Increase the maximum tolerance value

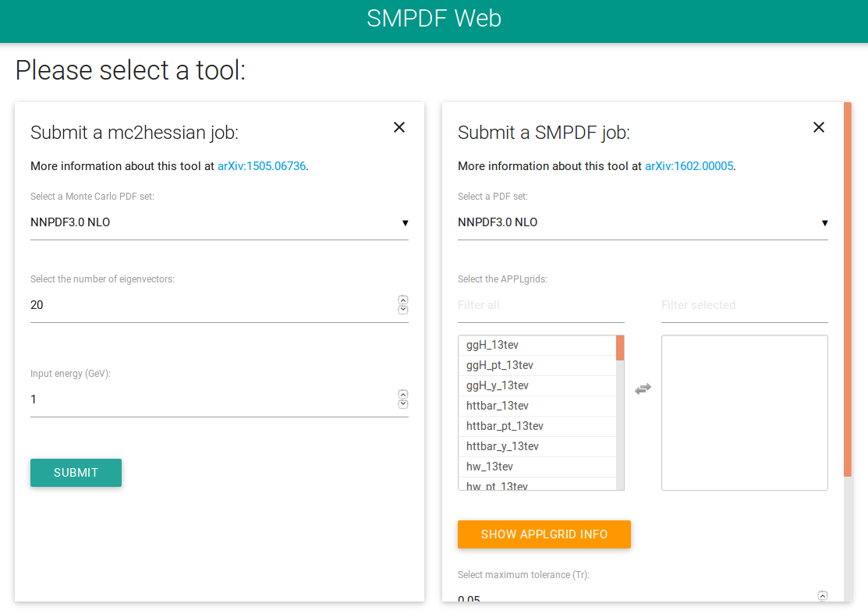click(x=822, y=595)
